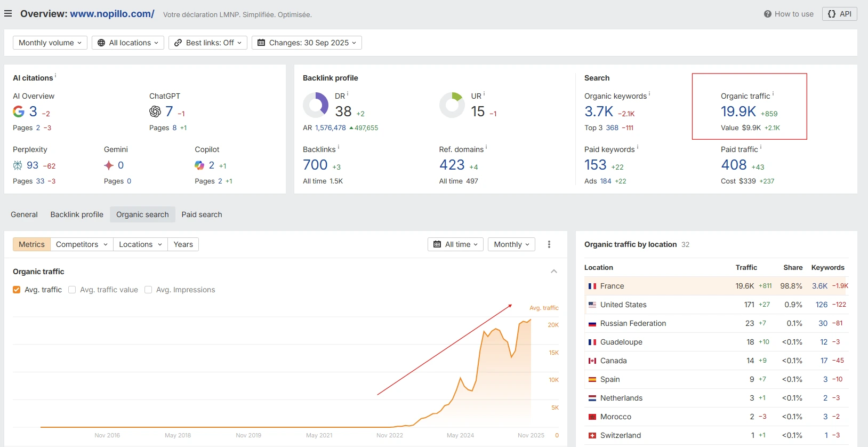Click the API button

click(x=839, y=14)
